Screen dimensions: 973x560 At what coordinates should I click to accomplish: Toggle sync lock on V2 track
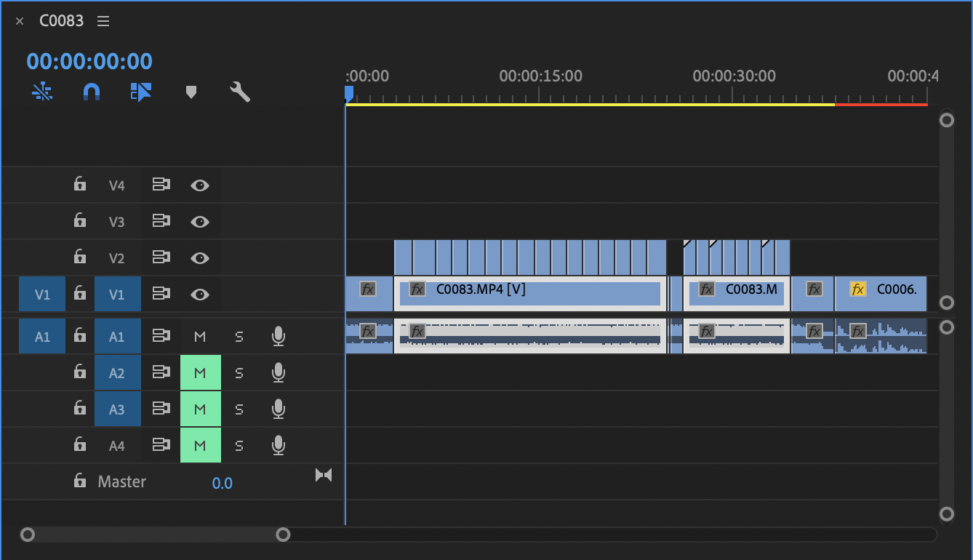point(161,257)
